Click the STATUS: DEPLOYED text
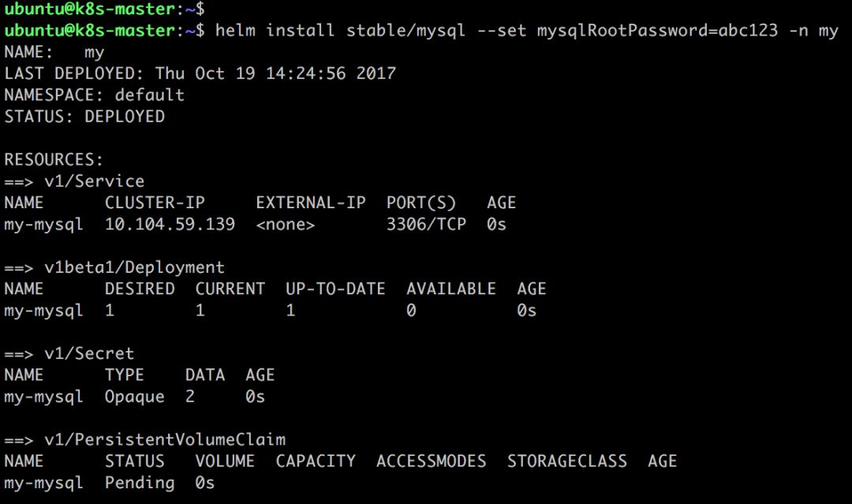Screen dimensions: 852x504 pyautogui.click(x=84, y=116)
